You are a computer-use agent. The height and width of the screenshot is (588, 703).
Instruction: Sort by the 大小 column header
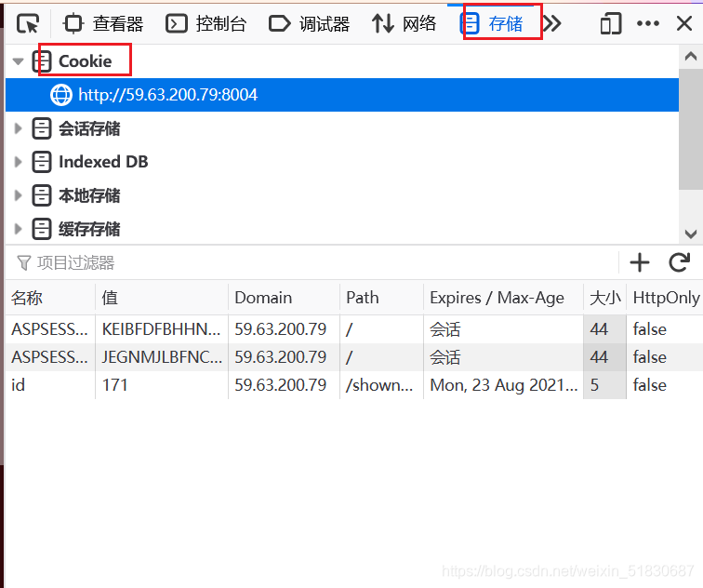click(x=604, y=298)
